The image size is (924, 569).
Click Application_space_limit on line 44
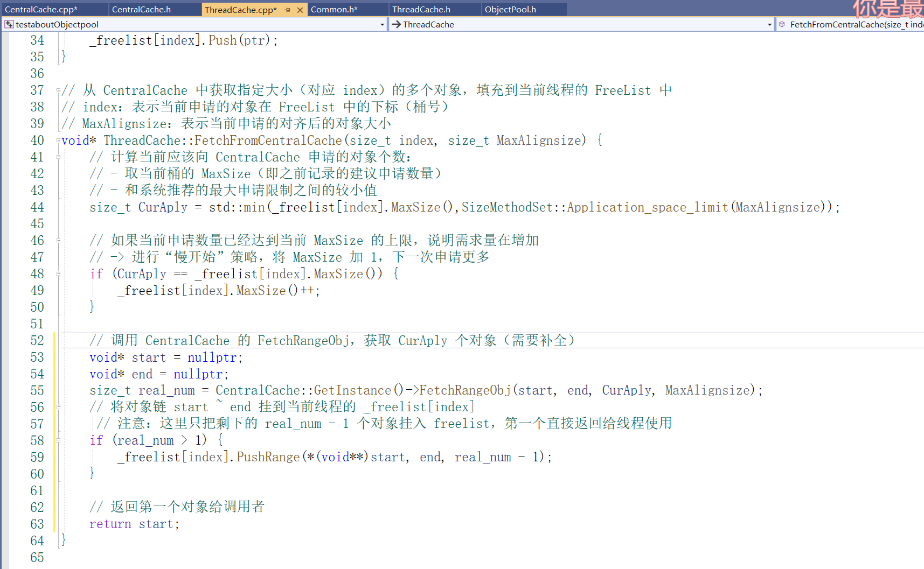648,207
